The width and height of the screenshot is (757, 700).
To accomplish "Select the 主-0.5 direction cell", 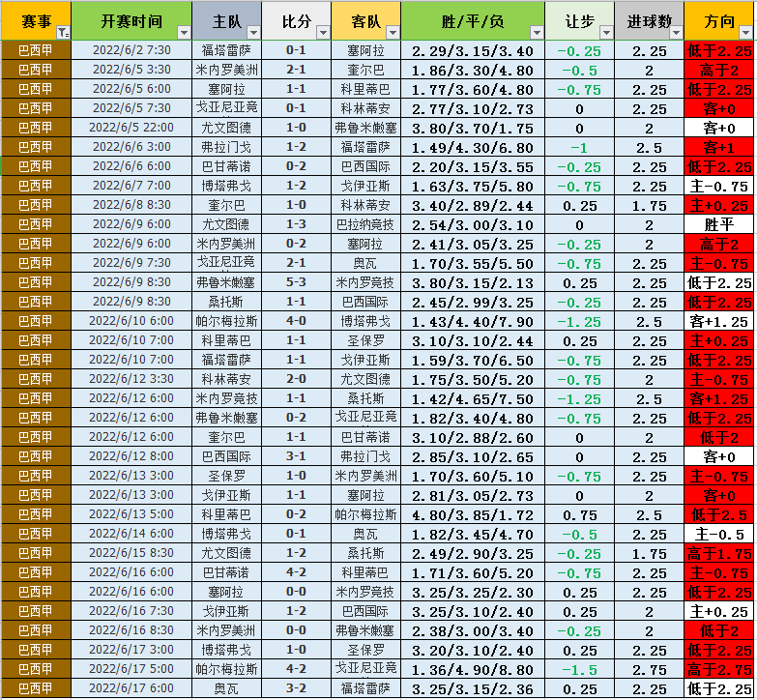I will 719,534.
